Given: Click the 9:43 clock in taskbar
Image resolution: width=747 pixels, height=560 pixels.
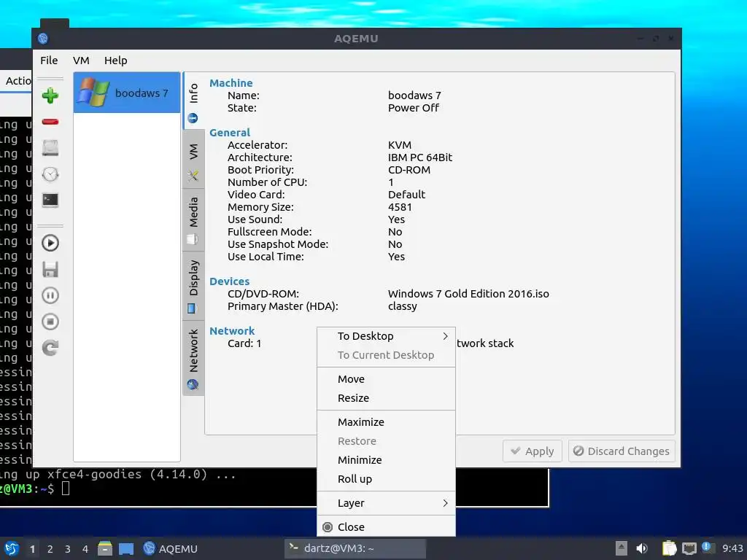Looking at the screenshot, I should (x=732, y=548).
